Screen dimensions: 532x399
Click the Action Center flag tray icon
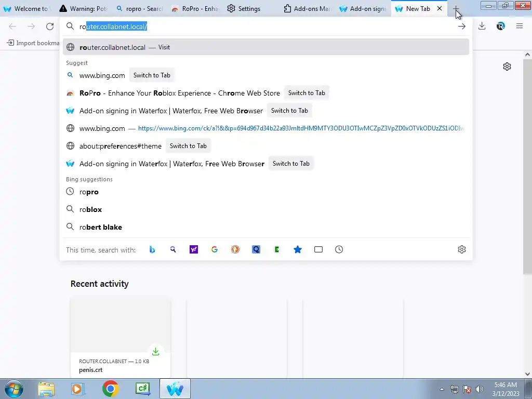(x=467, y=389)
